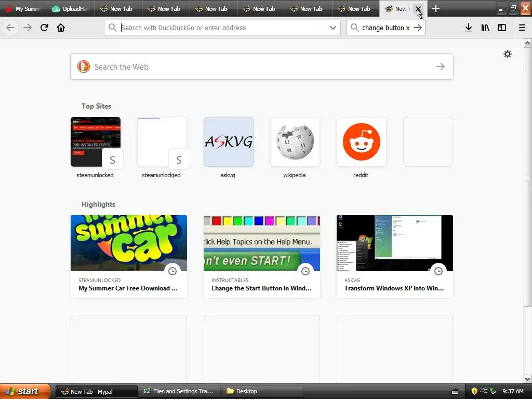Switch to the third tab labeled New Tab
Screen dimensions: 532x399
tap(118, 8)
